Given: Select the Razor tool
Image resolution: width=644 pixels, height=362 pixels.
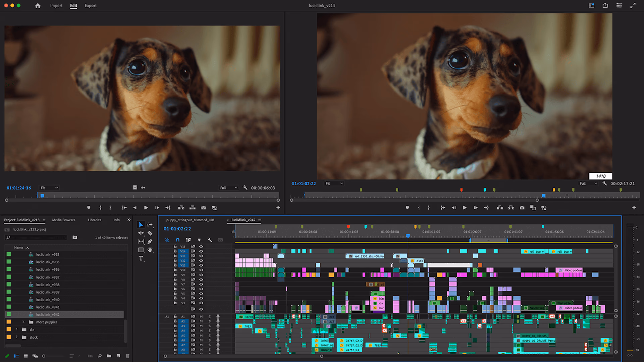Looking at the screenshot, I should tap(150, 233).
